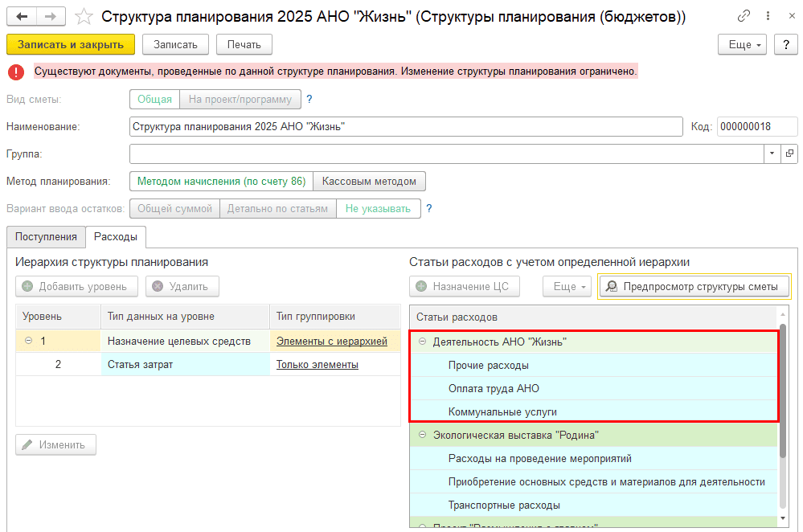Switch to the Поступления tab
803x532 pixels.
[46, 236]
